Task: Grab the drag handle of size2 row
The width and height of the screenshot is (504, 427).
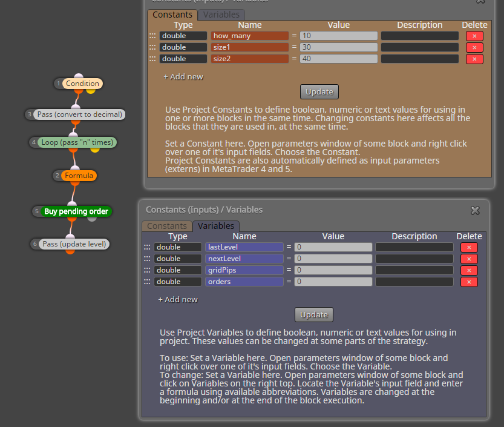Action: 152,59
